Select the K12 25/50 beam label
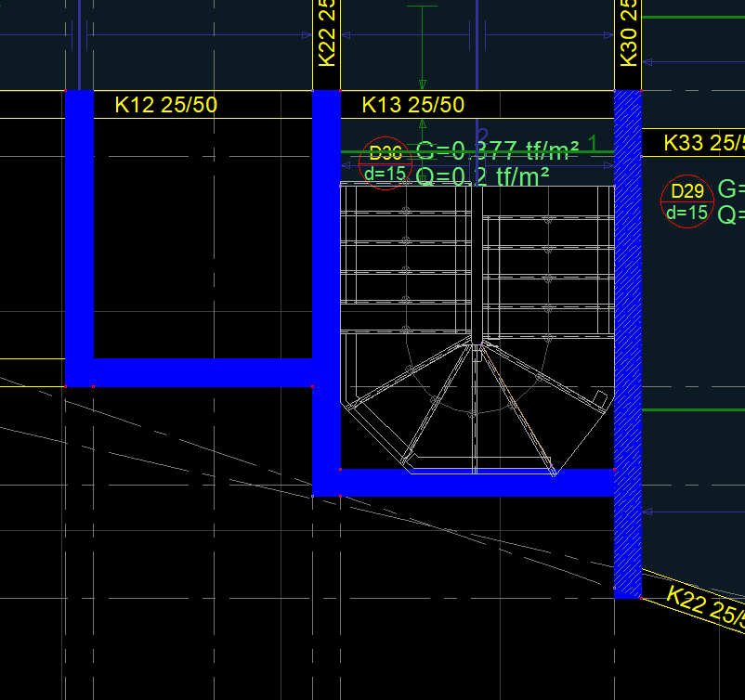Screen dimensions: 745x700 pos(165,105)
